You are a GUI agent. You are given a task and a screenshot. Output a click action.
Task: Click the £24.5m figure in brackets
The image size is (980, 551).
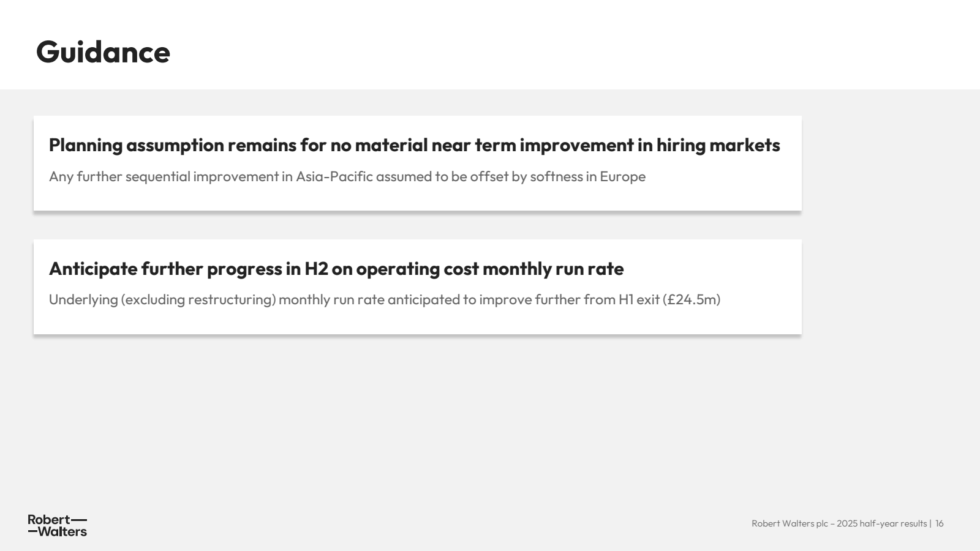coord(692,299)
